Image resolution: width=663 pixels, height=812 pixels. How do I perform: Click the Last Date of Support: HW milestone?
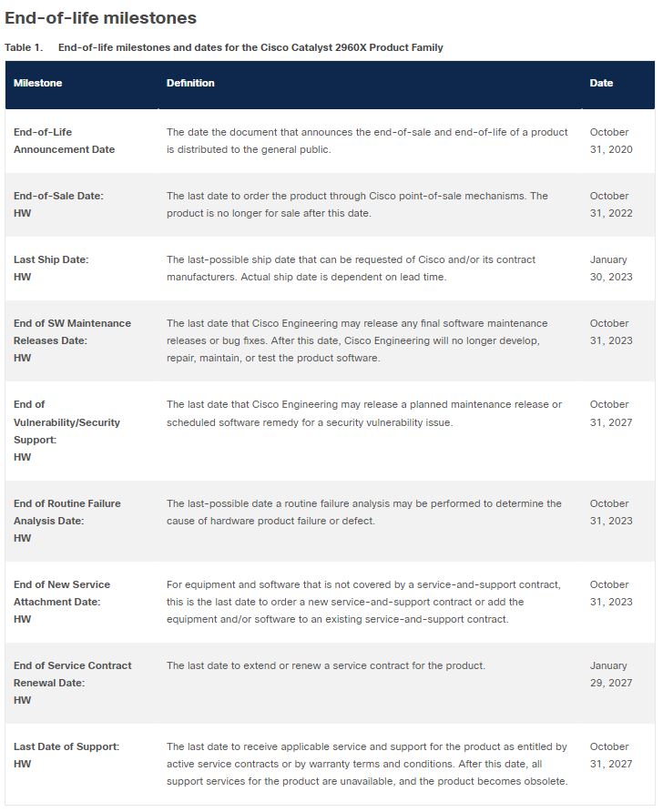pos(66,755)
